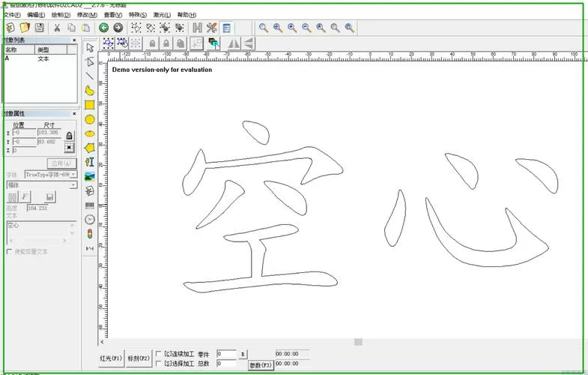Select the yellow rectangle drawing tool

[90, 105]
